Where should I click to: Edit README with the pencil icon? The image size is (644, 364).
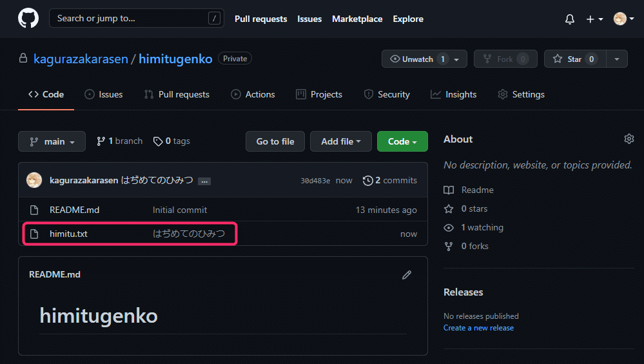pos(407,275)
